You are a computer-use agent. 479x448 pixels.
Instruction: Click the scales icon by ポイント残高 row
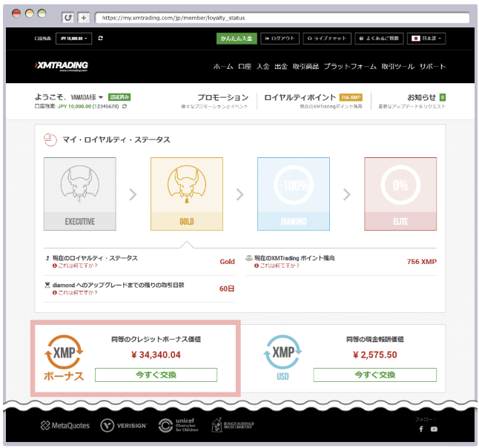[x=249, y=258]
